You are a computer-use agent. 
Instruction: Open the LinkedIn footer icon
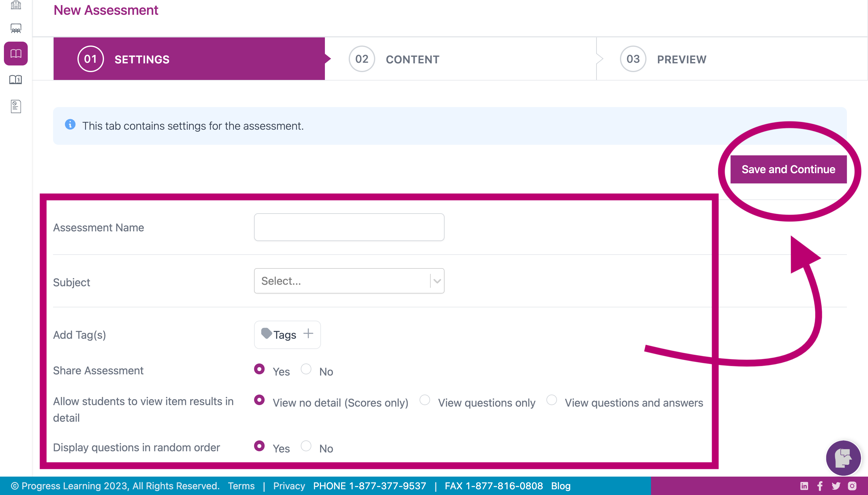(x=804, y=486)
